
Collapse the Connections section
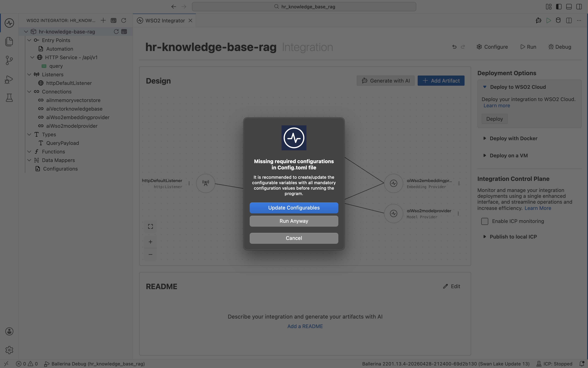[29, 92]
